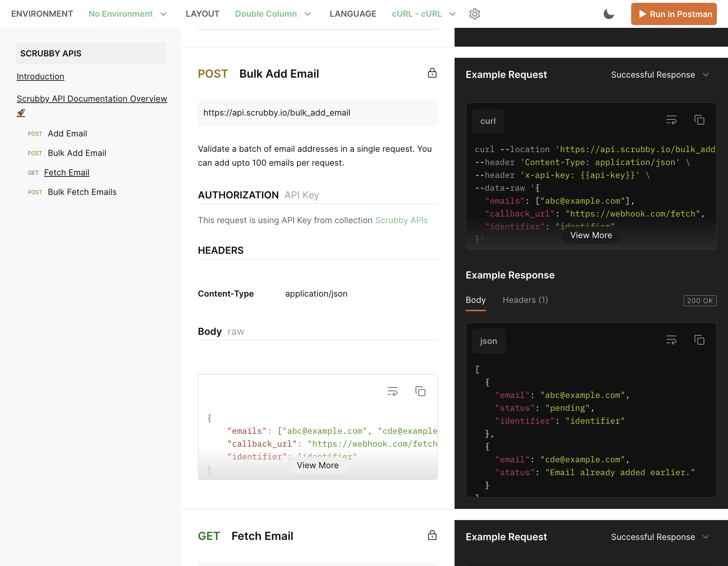Image resolution: width=728 pixels, height=566 pixels.
Task: Click the application/json header value
Action: [316, 294]
